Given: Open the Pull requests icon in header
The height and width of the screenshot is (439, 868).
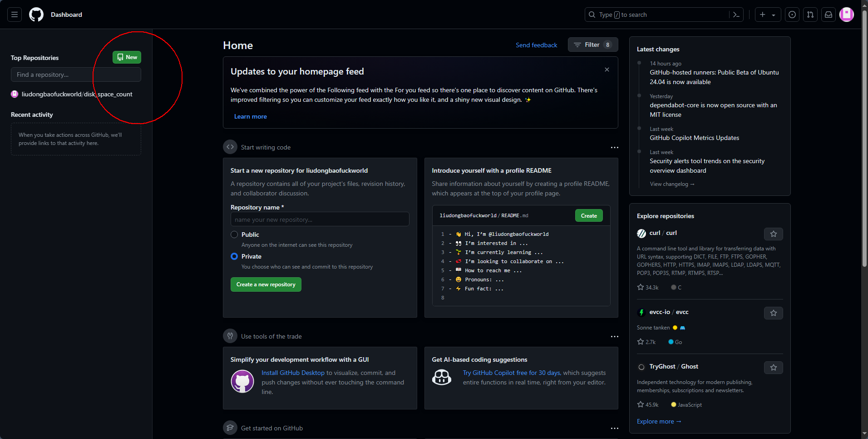Looking at the screenshot, I should [x=810, y=15].
